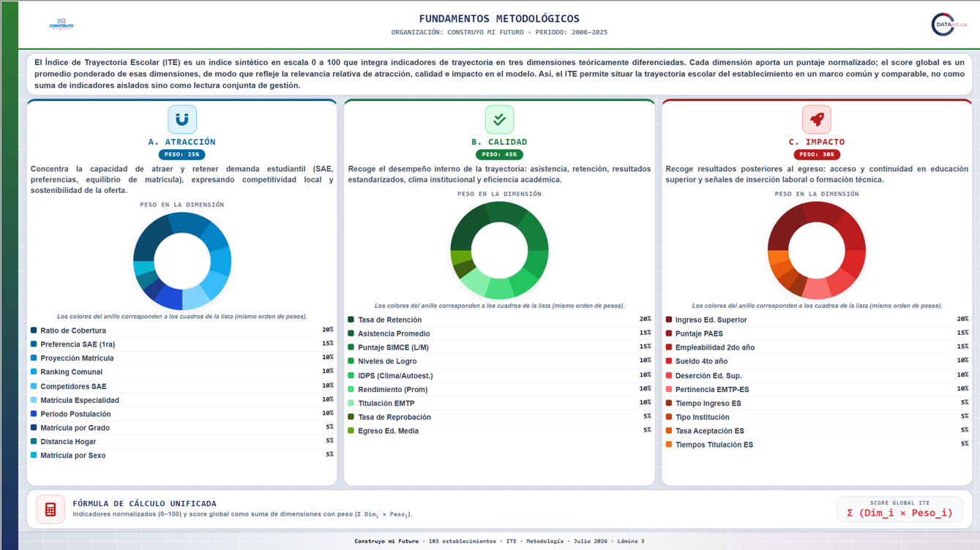
Task: Click the color square beside Tiempos Titulación ES
Action: click(669, 445)
